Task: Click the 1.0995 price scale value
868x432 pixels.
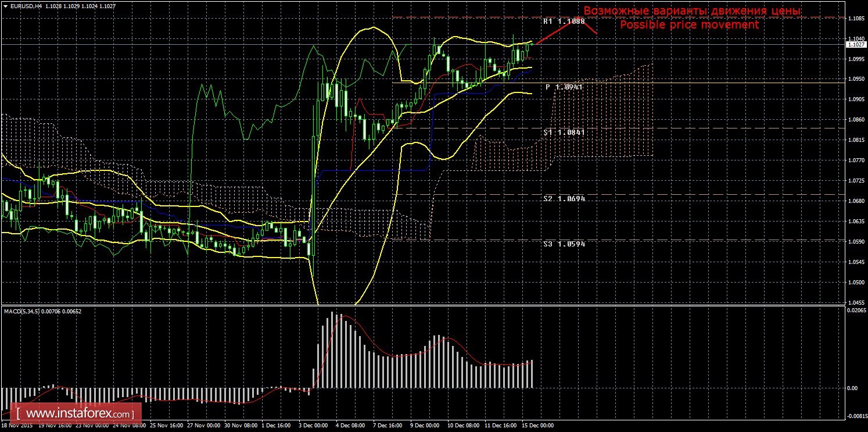Action: pos(856,59)
